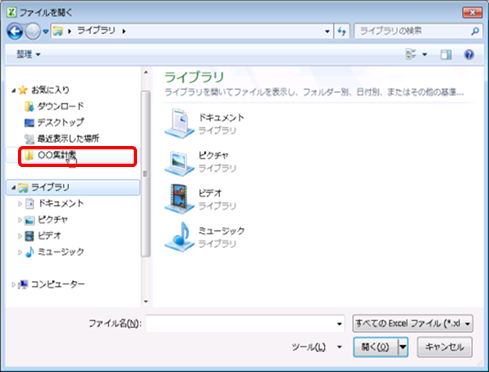The image size is (489, 372).
Task: Close the ファイルを開く dialog
Action: tap(472, 13)
